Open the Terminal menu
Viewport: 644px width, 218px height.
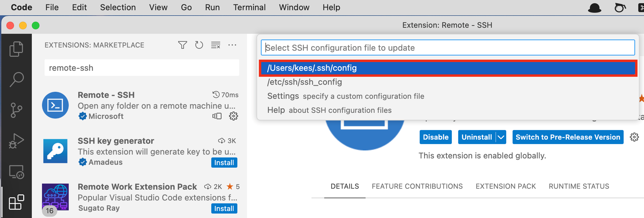click(249, 8)
